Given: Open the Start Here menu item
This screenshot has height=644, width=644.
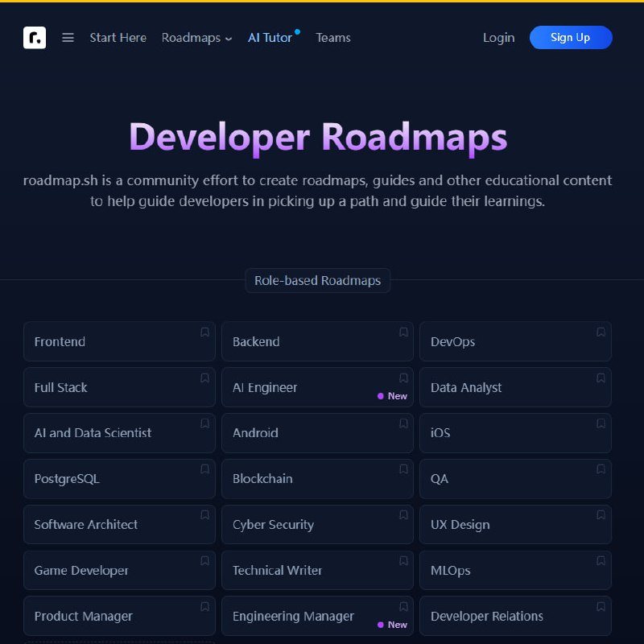Looking at the screenshot, I should click(x=118, y=37).
